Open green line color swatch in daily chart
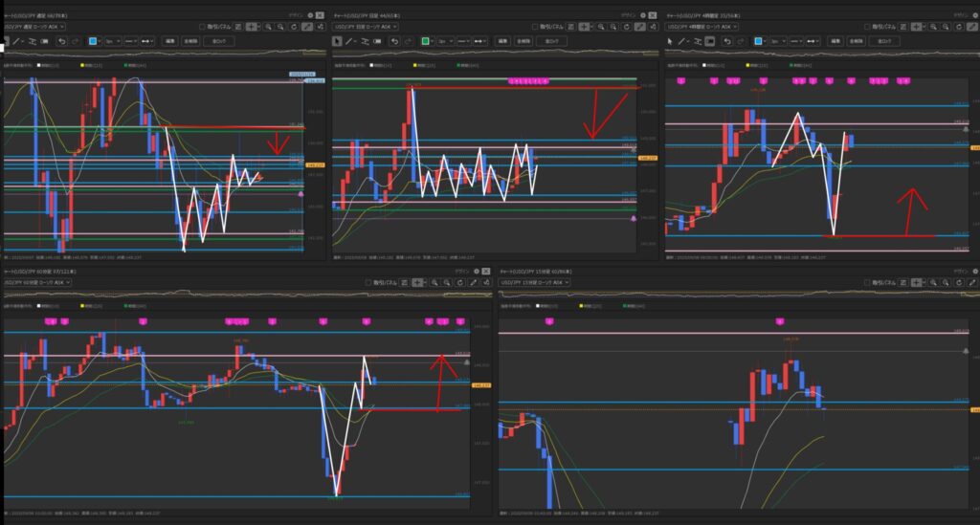This screenshot has height=525, width=980. 426,41
